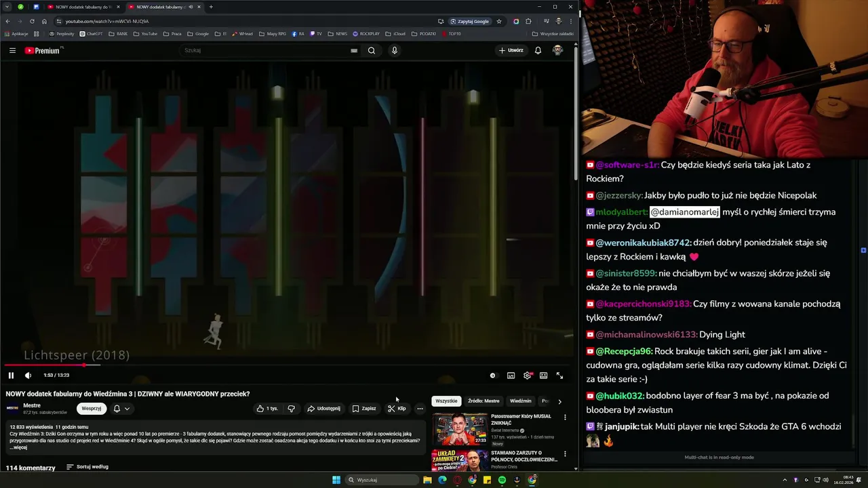Bookmark the page with the star icon
The image size is (868, 488).
499,21
